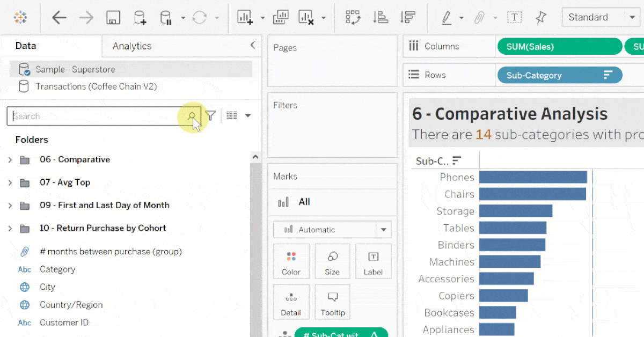Expand the 10 - Return Purchase by Cohort folder
Viewport: 644px width, 337px height.
[x=10, y=229]
